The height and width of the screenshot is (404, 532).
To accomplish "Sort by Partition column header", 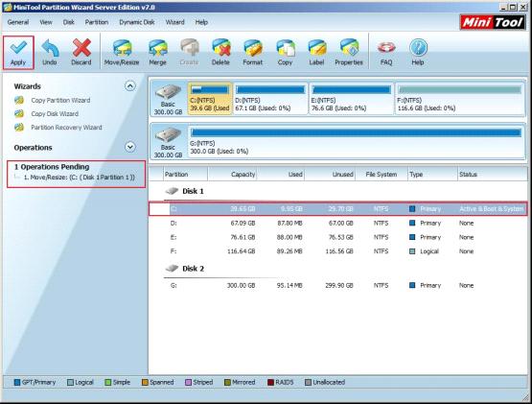I will pyautogui.click(x=185, y=175).
